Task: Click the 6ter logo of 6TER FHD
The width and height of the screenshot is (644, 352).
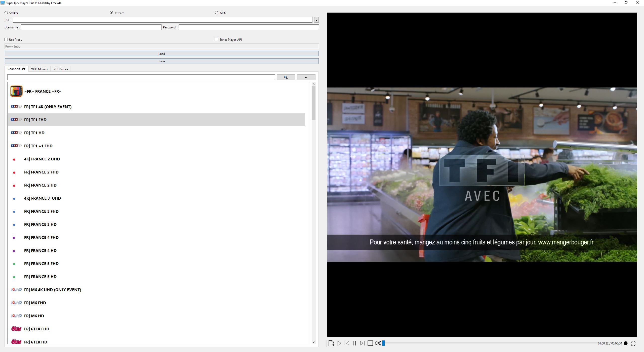Action: click(x=16, y=329)
